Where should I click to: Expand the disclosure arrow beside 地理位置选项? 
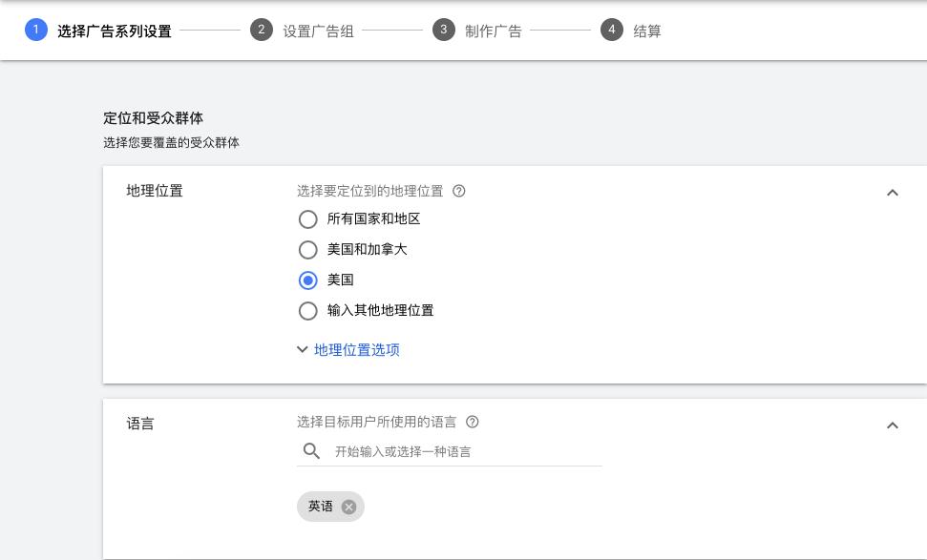pyautogui.click(x=303, y=349)
